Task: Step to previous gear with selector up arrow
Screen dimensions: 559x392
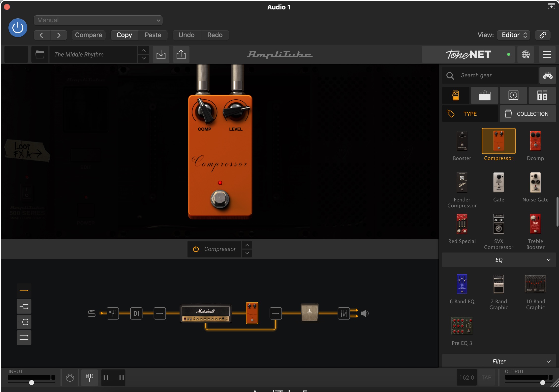Action: pyautogui.click(x=247, y=245)
